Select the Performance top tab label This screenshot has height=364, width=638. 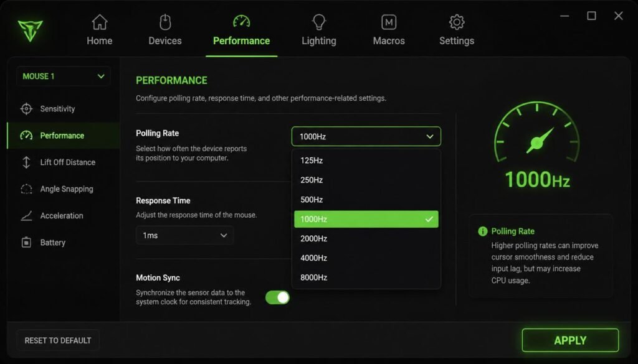point(242,41)
